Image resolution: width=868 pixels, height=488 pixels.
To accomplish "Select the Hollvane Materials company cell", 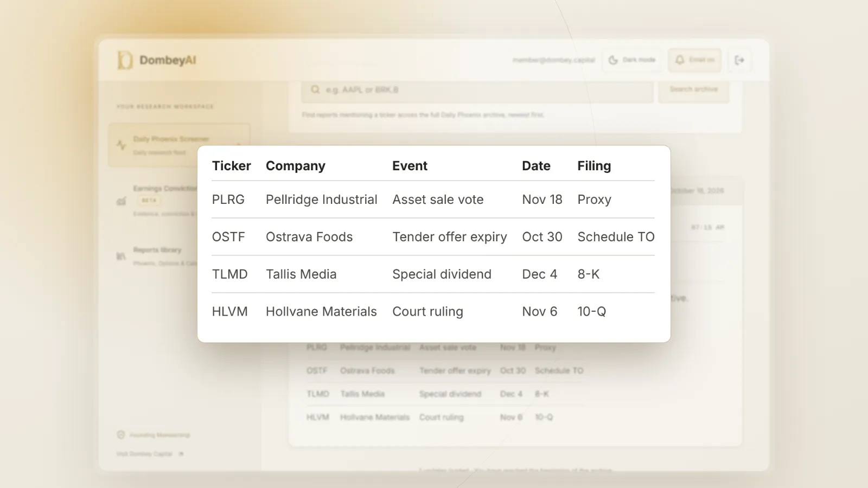I will pos(321,312).
